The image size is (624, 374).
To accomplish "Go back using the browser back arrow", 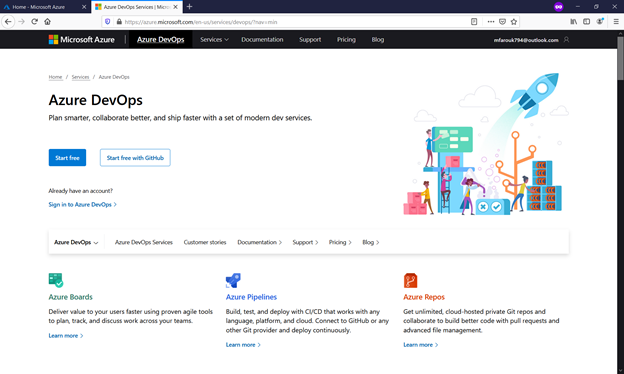I will pyautogui.click(x=8, y=21).
